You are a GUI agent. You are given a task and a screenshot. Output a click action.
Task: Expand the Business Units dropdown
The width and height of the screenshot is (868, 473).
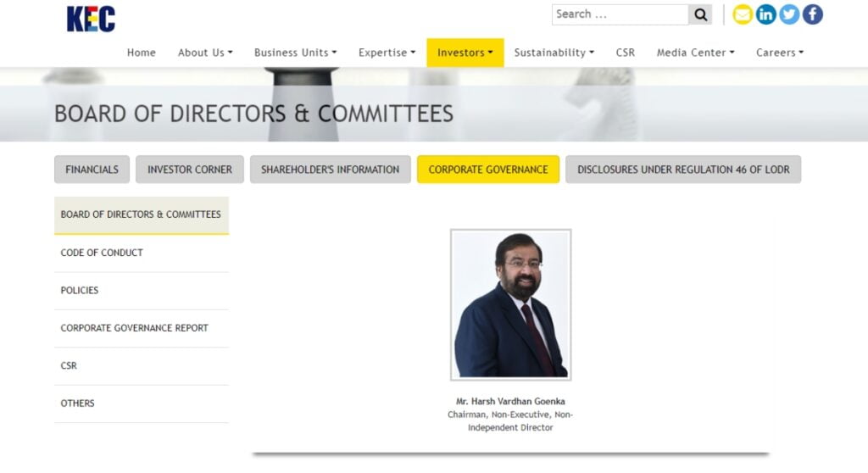pyautogui.click(x=295, y=53)
